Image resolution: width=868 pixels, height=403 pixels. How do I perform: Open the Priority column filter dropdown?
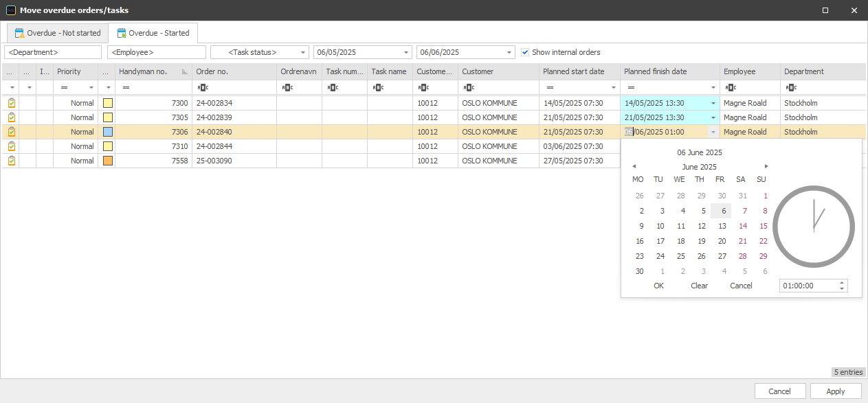91,88
